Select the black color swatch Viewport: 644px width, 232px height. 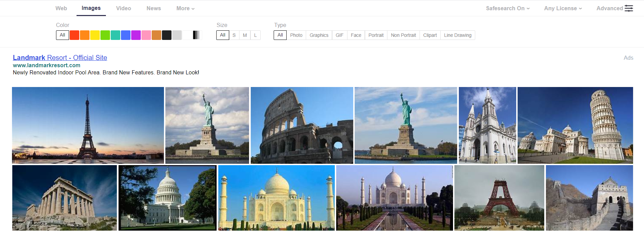tap(167, 35)
